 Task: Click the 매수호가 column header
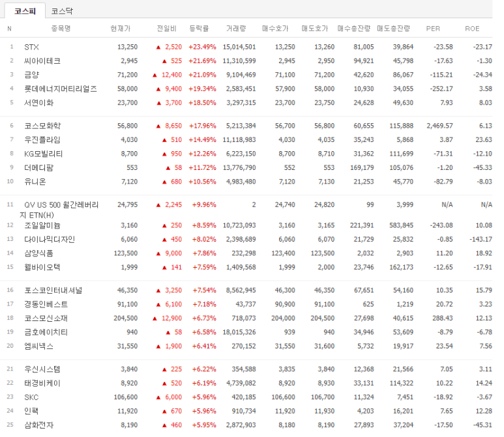(x=275, y=29)
